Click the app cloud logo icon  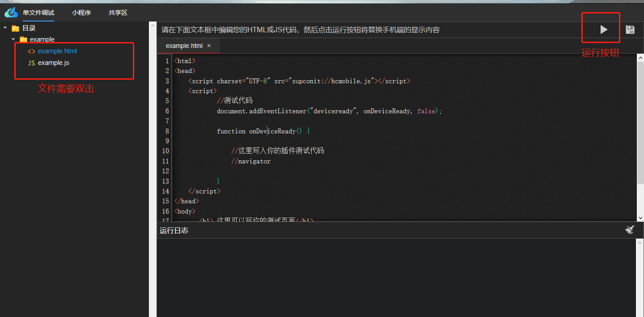[11, 12]
